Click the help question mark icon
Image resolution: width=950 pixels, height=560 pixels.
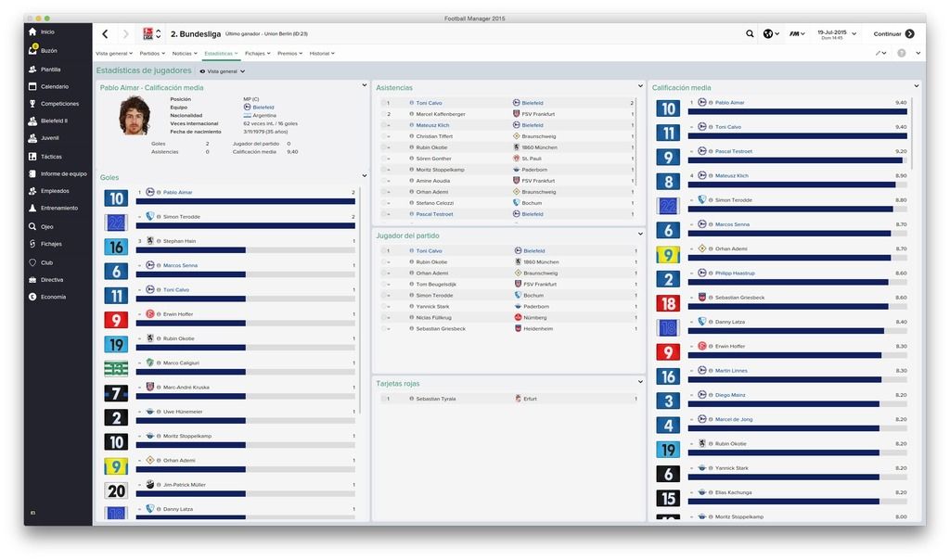point(902,53)
